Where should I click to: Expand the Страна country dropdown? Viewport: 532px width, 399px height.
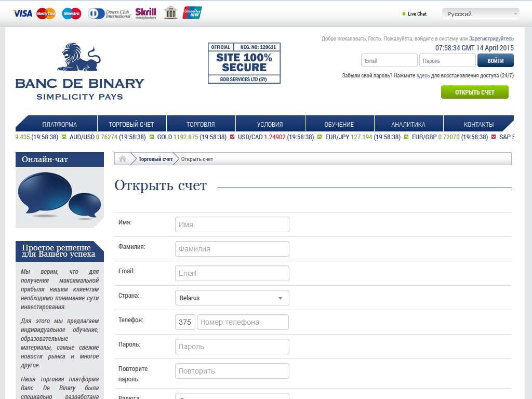(x=232, y=298)
